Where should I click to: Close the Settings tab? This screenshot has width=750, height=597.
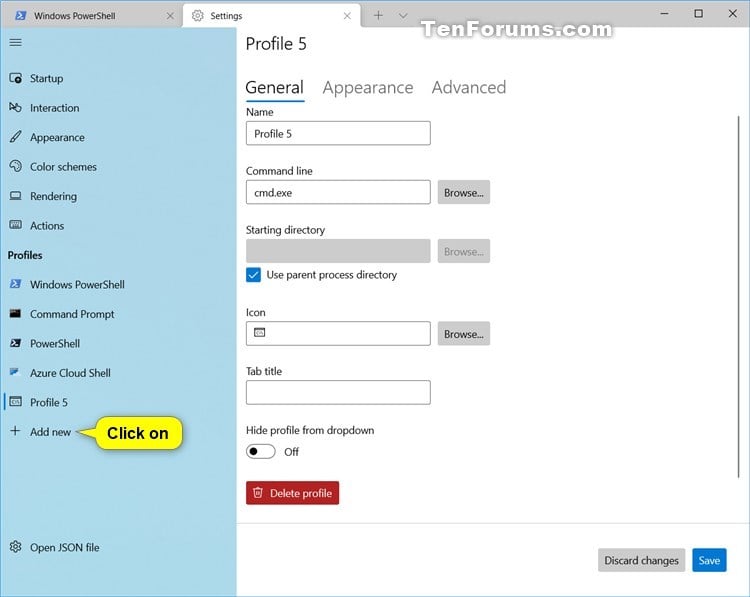pos(347,16)
